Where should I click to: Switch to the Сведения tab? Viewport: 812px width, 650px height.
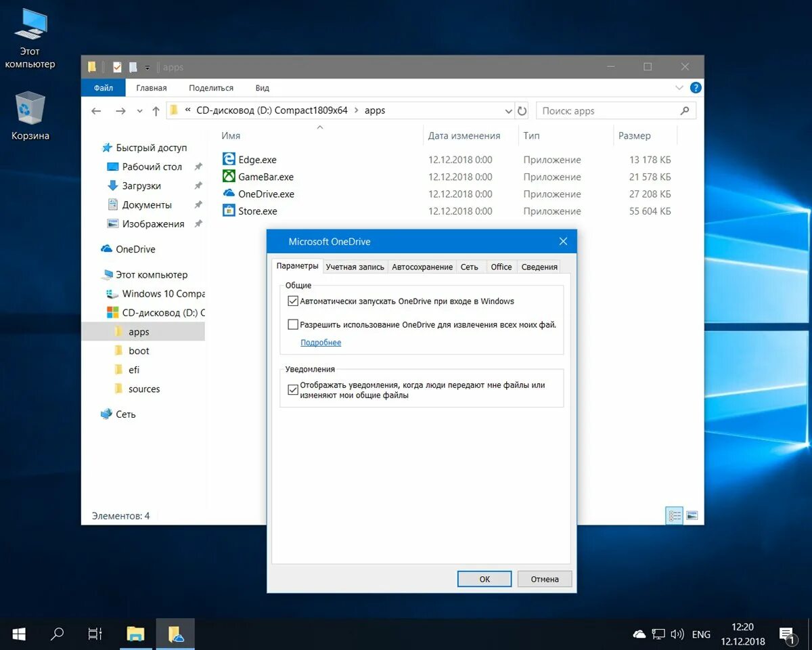tap(539, 267)
